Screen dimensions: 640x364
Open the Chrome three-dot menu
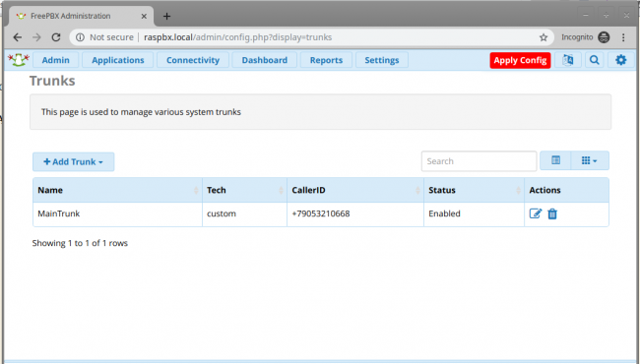click(x=623, y=37)
